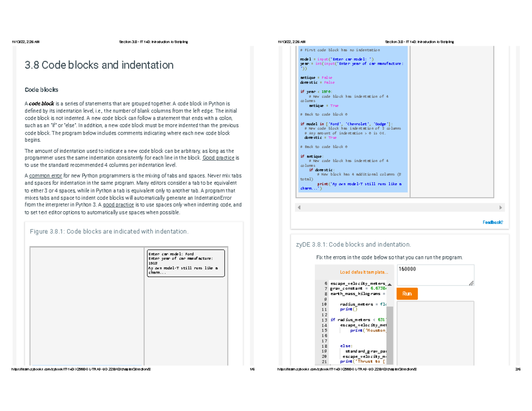Click the left arrow on the horizontal scrollbar

[x=298, y=207]
